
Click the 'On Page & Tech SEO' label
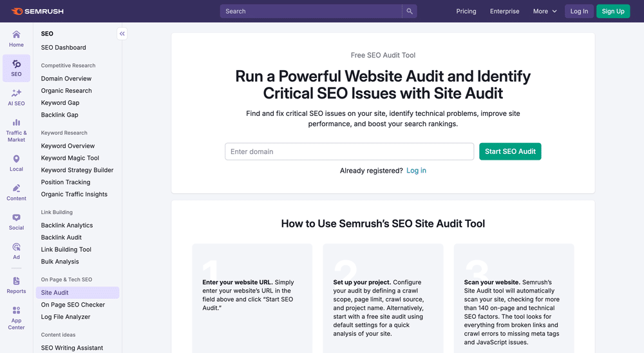(66, 280)
